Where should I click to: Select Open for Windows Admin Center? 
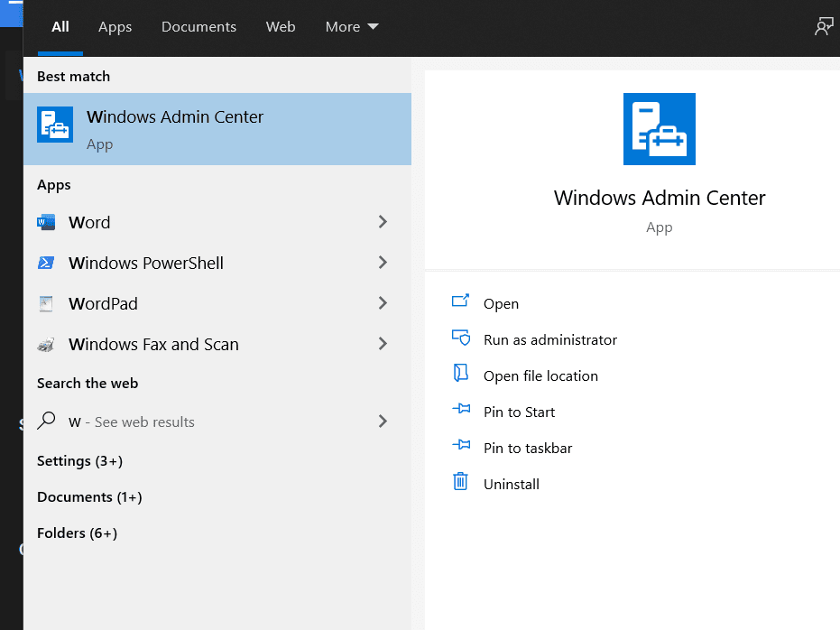coord(501,304)
